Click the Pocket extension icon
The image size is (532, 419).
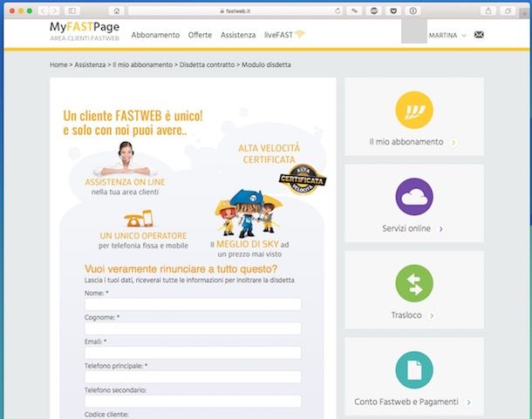pyautogui.click(x=393, y=10)
